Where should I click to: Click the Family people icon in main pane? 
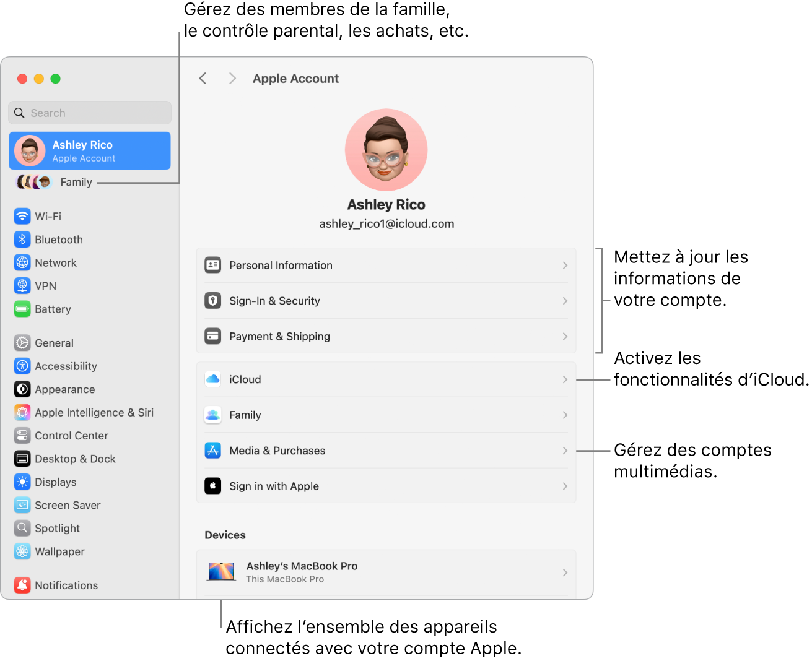[213, 415]
